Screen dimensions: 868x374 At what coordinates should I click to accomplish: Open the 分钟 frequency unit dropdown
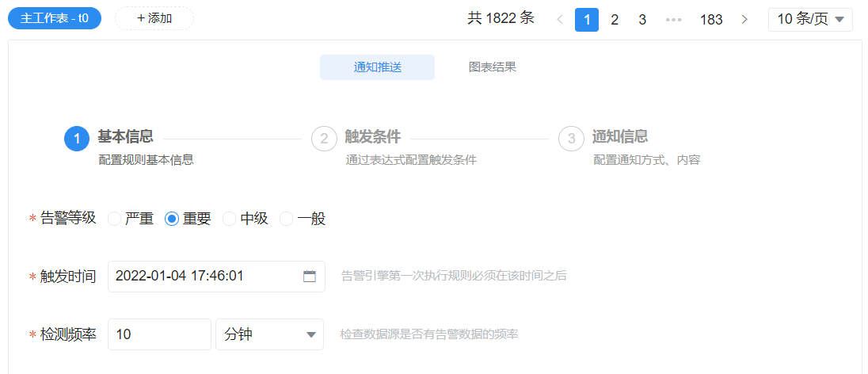[269, 334]
